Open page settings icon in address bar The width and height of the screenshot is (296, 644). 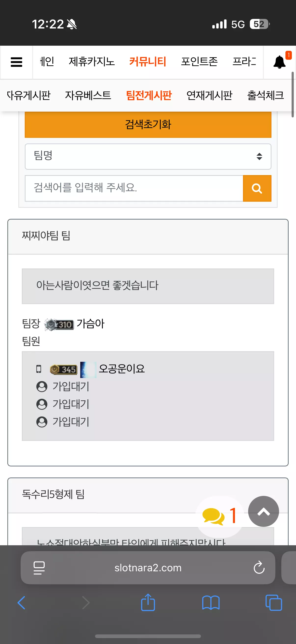tap(39, 568)
